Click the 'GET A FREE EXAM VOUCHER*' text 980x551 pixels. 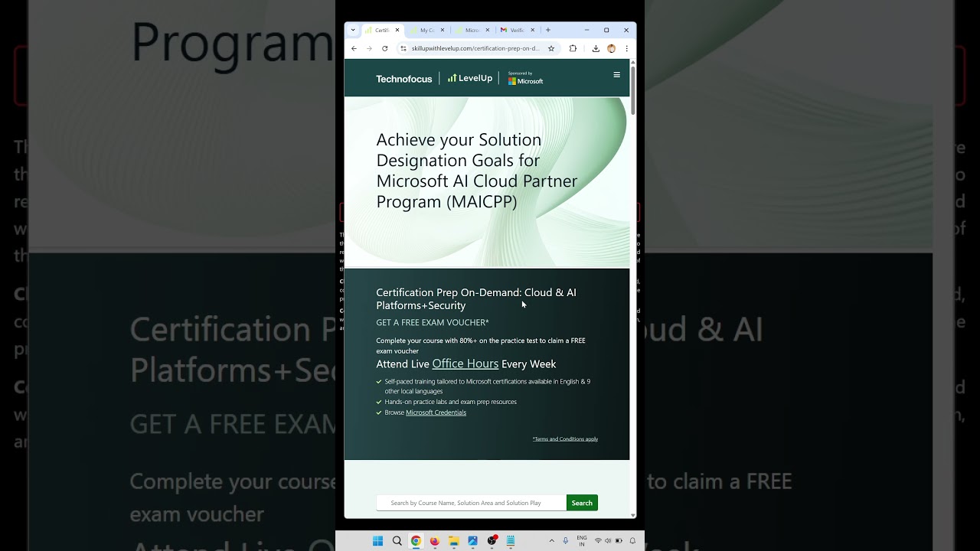tap(433, 323)
